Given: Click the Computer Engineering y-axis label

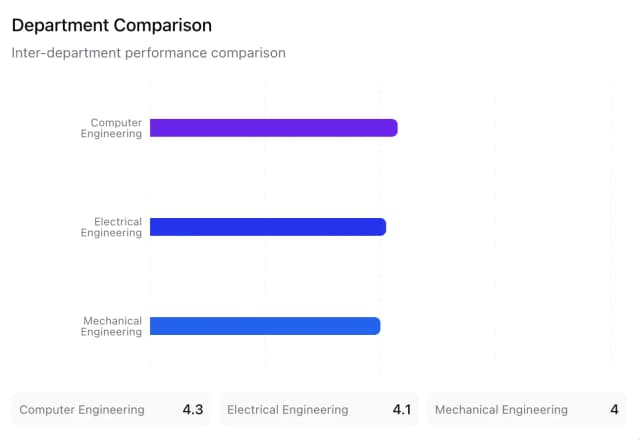Looking at the screenshot, I should [111, 128].
